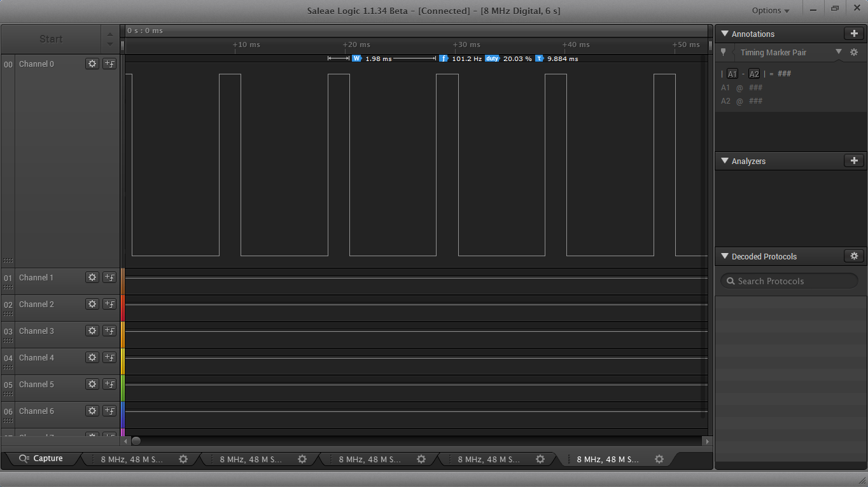Screen dimensions: 868x487
Task: Click the pin icon beside Timing Marker Pair
Action: tap(723, 52)
